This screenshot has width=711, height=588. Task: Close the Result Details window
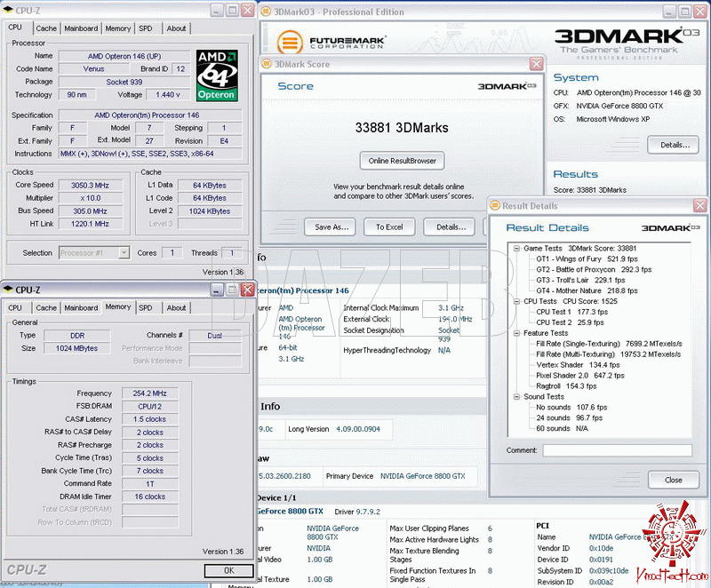[x=699, y=206]
